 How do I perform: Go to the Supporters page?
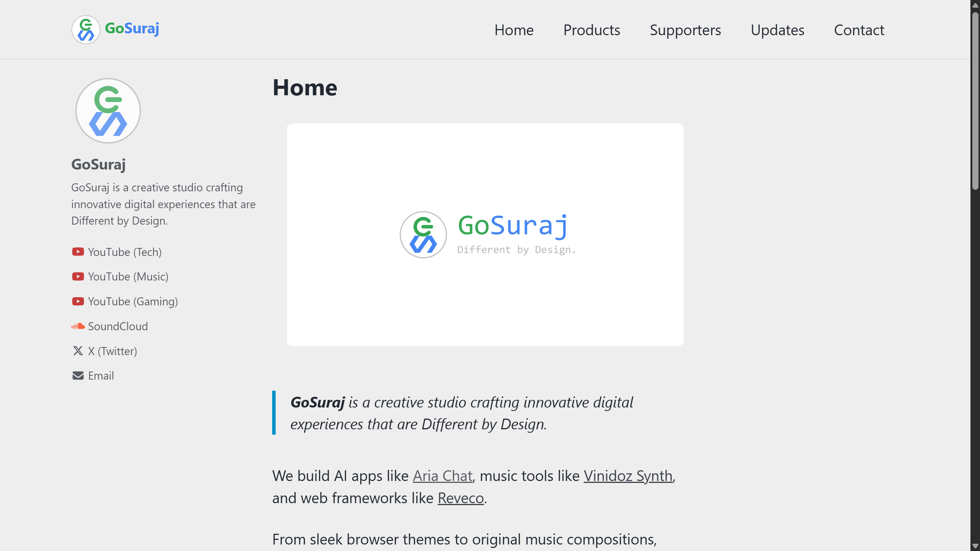(685, 30)
